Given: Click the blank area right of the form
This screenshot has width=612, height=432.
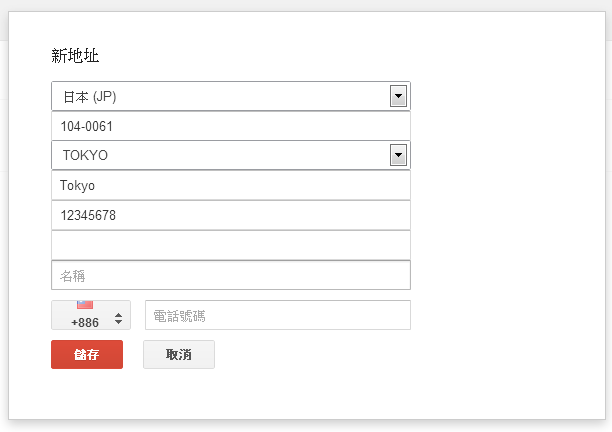Looking at the screenshot, I should (507, 215).
